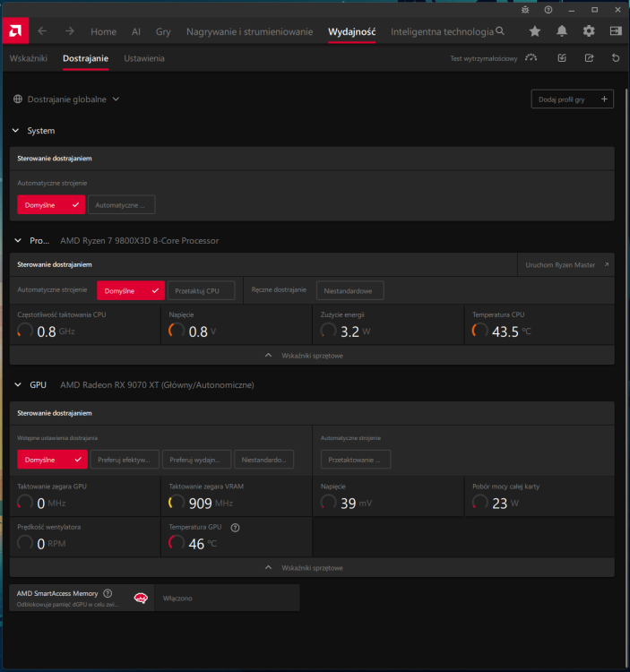Select Preferuj efektyw... GPU preset
The width and height of the screenshot is (630, 672).
coord(125,460)
